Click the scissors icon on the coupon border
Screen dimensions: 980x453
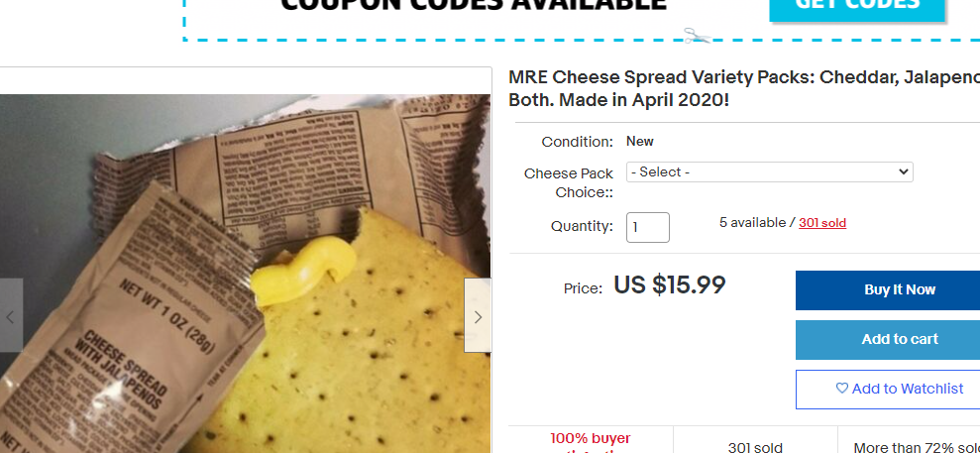697,36
